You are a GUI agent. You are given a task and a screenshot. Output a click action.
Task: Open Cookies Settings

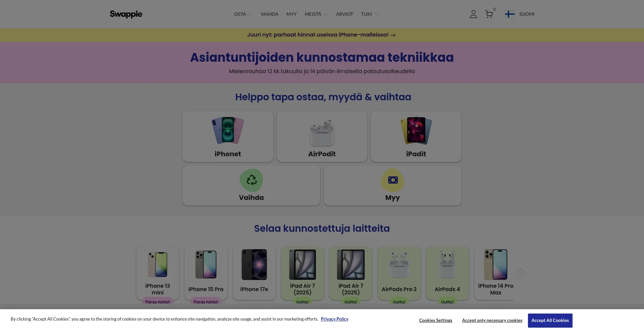(435, 320)
